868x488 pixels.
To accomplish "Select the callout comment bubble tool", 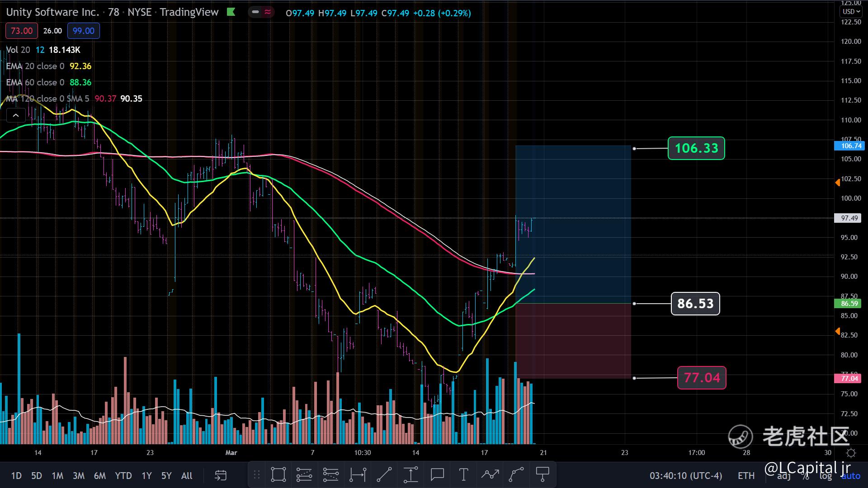I will pos(437,474).
